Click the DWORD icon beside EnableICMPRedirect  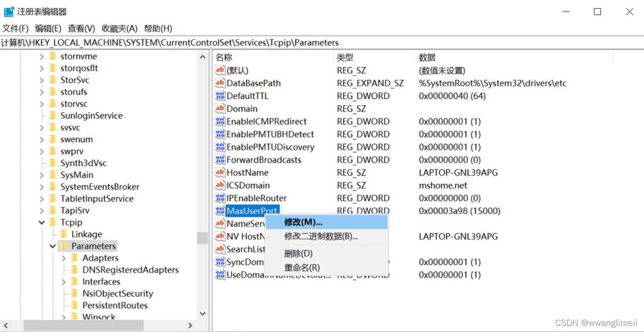(x=220, y=121)
